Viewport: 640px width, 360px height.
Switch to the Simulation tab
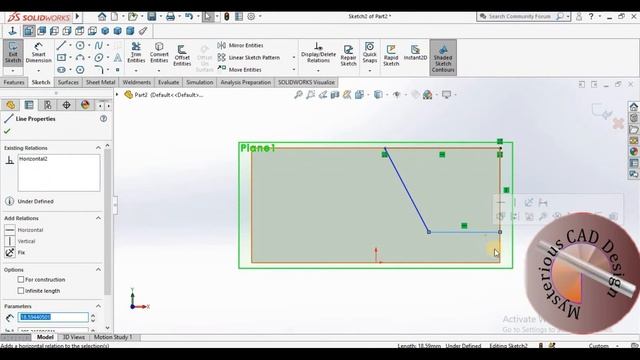(x=200, y=82)
